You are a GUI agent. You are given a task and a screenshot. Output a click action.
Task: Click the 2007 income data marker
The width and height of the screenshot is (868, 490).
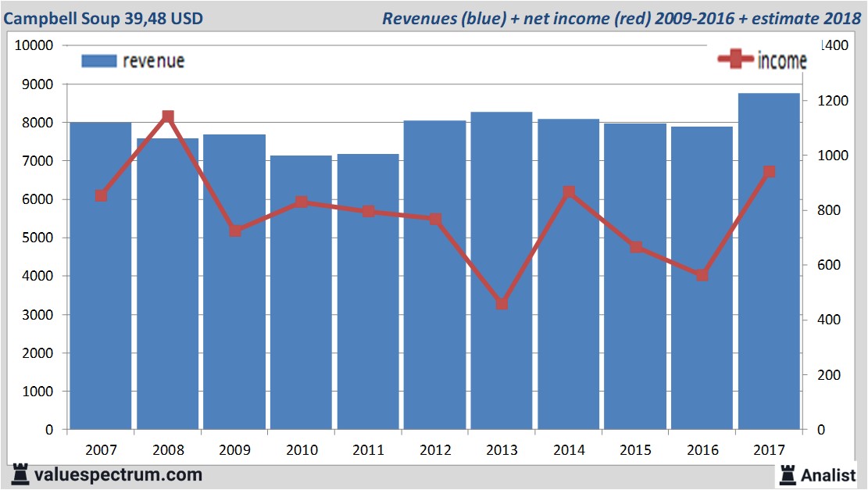pyautogui.click(x=101, y=195)
